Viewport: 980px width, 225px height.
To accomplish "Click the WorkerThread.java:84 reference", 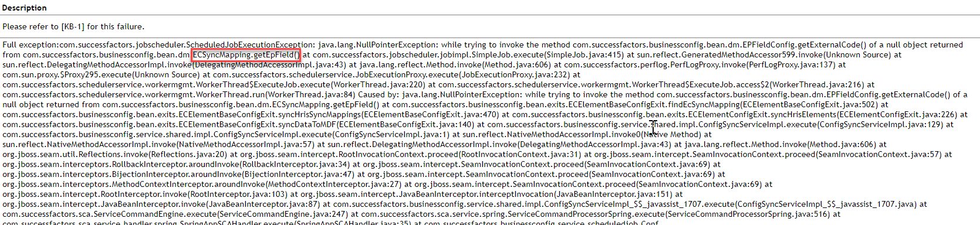I will 310,94.
